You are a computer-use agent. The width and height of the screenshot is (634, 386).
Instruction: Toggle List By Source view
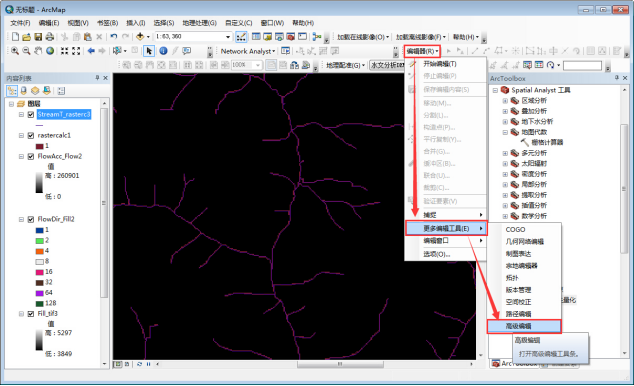pyautogui.click(x=23, y=91)
